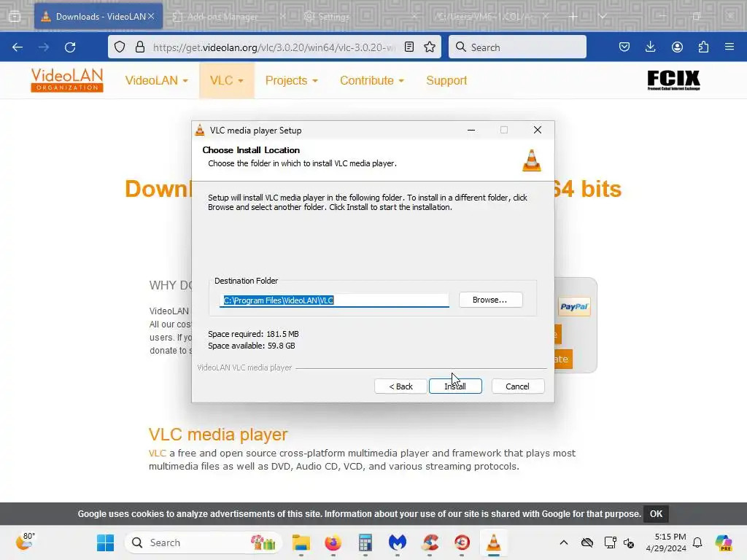
Task: Open Calculator from the taskbar
Action: pyautogui.click(x=365, y=542)
